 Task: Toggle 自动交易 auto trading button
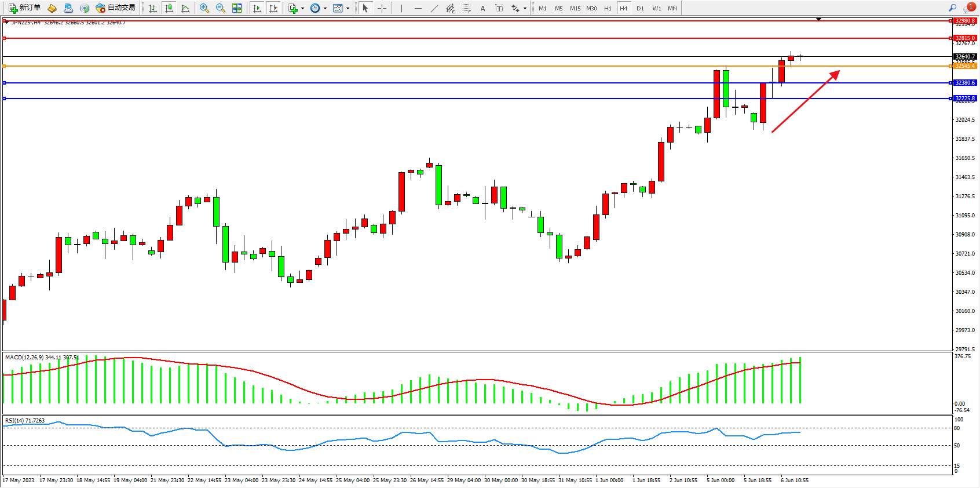[x=116, y=8]
